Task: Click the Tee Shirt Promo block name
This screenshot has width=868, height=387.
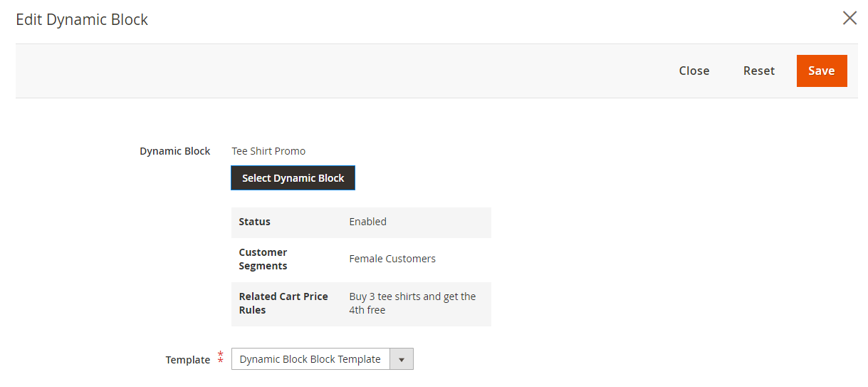Action: coord(268,151)
